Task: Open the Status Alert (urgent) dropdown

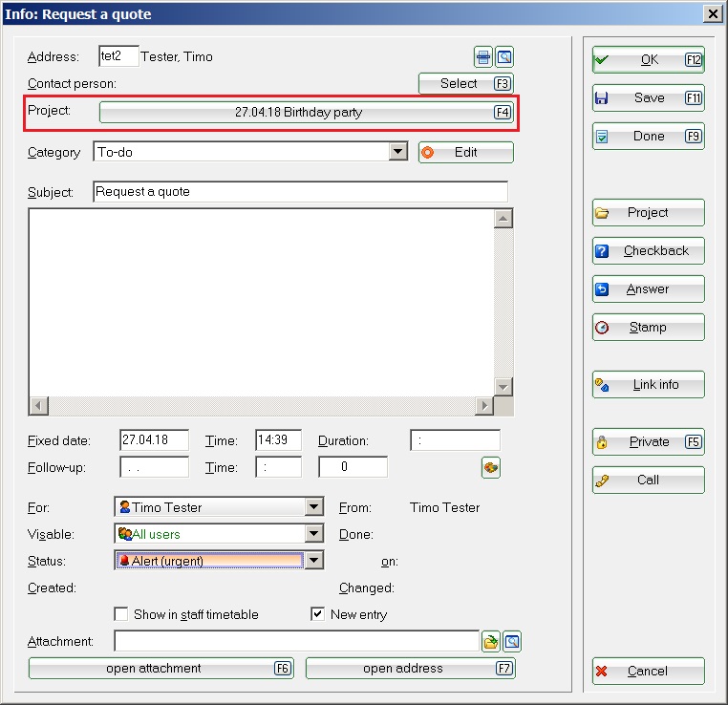Action: coord(313,561)
